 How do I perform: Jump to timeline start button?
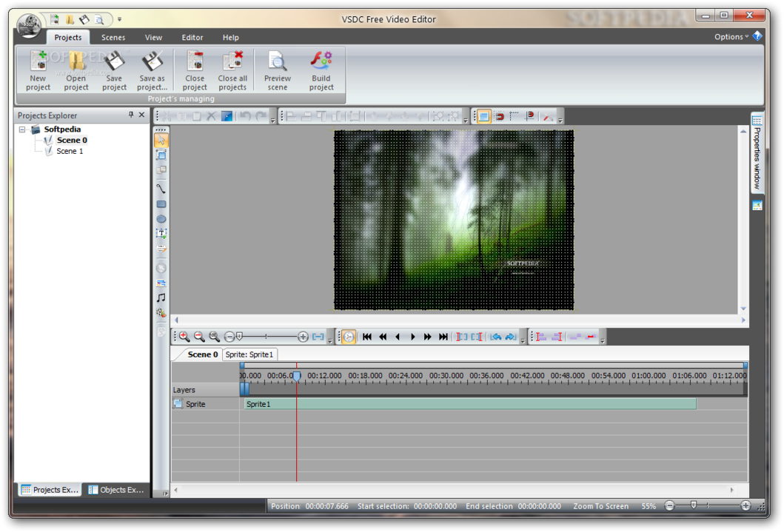point(367,337)
